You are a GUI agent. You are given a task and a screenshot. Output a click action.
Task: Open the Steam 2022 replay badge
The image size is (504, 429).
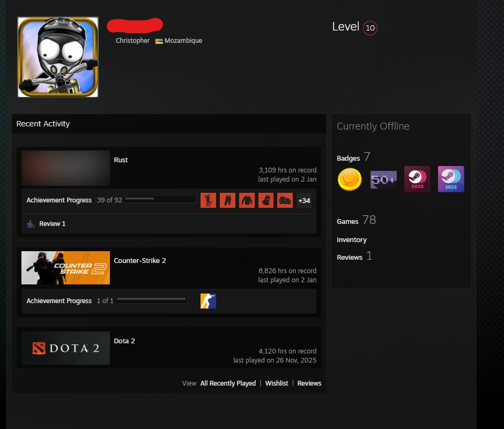[450, 179]
